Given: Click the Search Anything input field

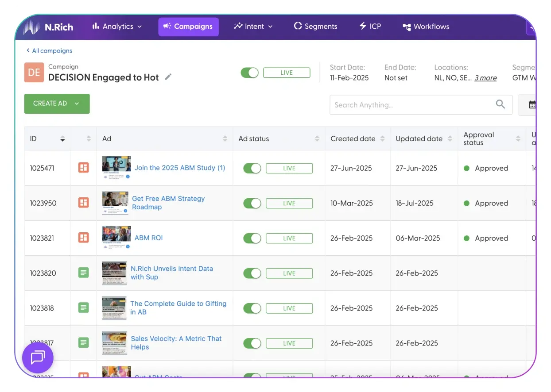Looking at the screenshot, I should 412,105.
